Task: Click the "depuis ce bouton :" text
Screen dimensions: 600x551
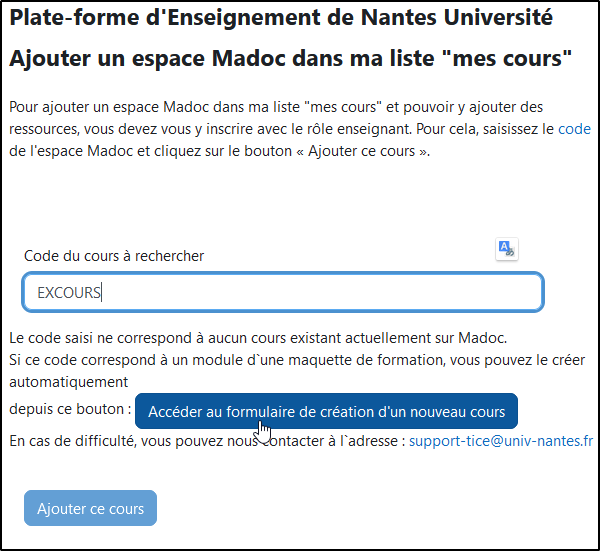Action: click(x=70, y=409)
